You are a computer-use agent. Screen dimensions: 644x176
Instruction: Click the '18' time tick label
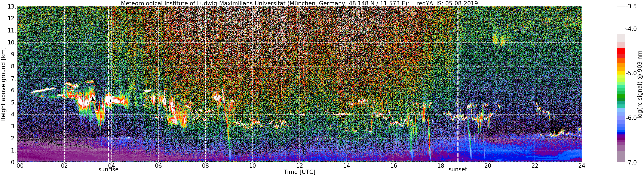point(441,166)
